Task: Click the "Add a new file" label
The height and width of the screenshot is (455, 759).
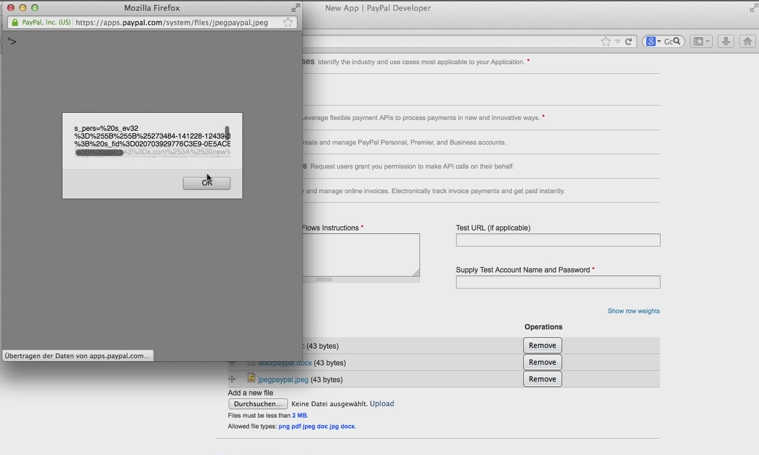Action: click(250, 393)
